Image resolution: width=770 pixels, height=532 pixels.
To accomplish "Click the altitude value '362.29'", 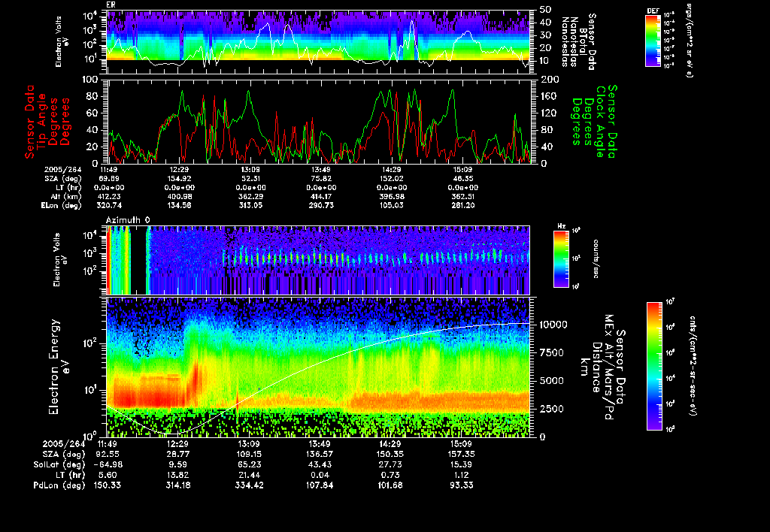I will (x=250, y=197).
